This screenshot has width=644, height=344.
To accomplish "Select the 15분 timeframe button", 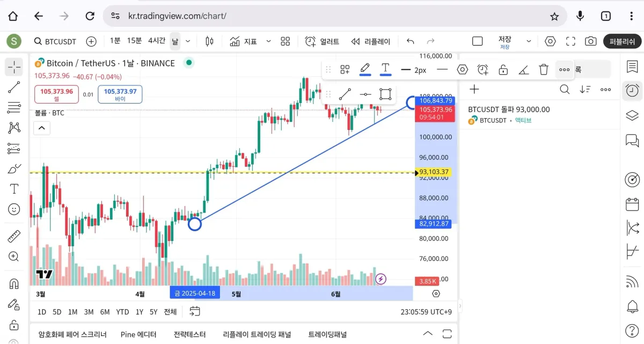I will [134, 41].
